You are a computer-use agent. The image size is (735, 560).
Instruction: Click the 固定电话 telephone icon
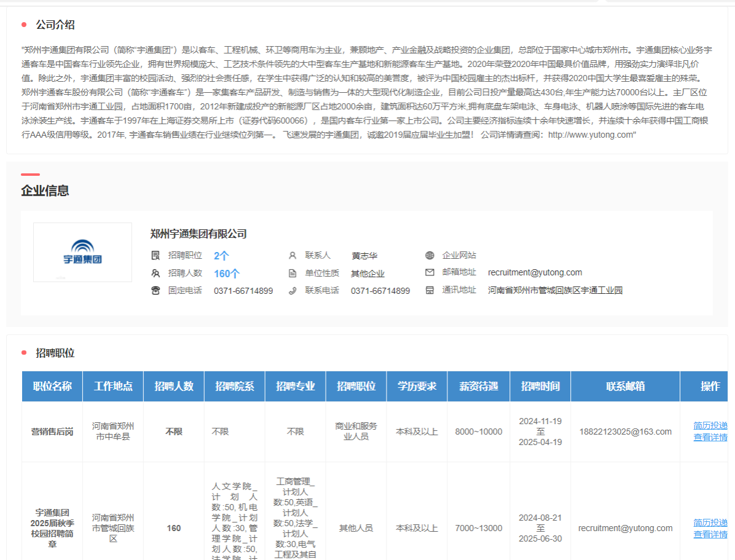coord(155,291)
